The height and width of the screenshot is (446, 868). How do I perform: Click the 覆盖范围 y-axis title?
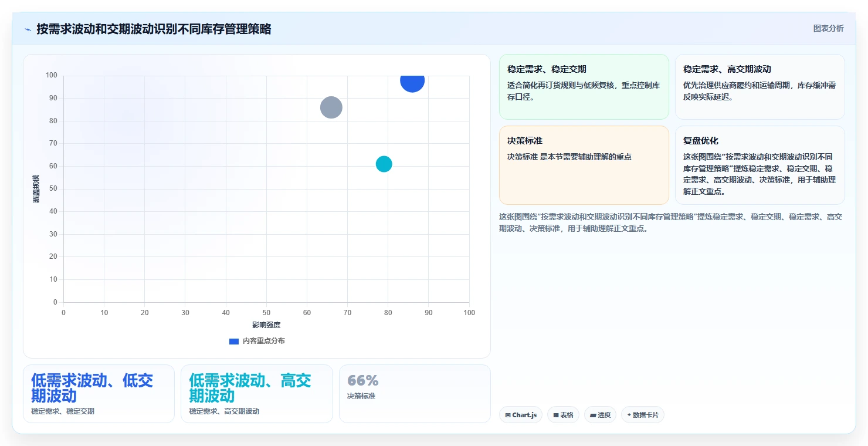[x=36, y=188]
